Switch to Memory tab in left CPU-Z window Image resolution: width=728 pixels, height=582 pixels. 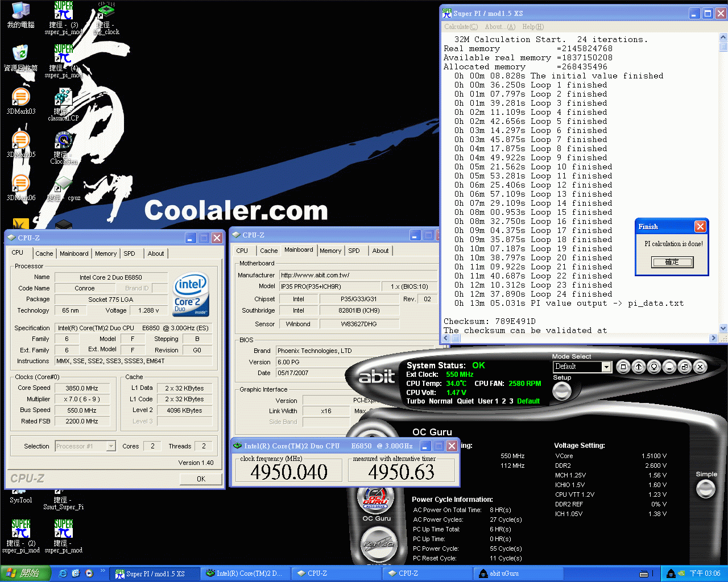click(106, 253)
